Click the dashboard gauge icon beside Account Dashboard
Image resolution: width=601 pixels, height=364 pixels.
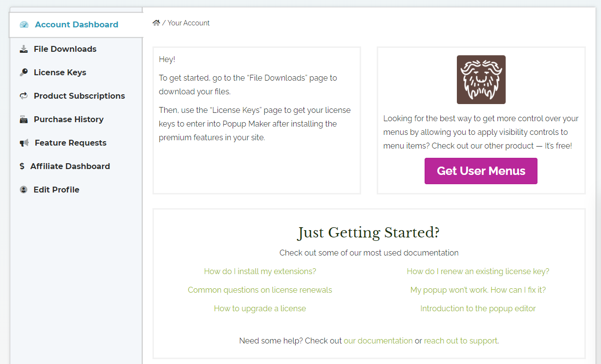click(x=24, y=25)
